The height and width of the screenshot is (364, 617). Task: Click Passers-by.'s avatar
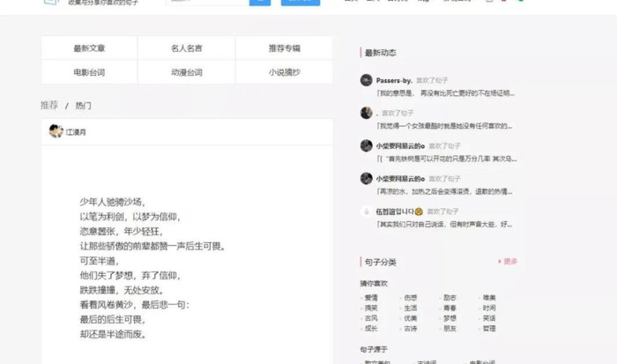[367, 80]
